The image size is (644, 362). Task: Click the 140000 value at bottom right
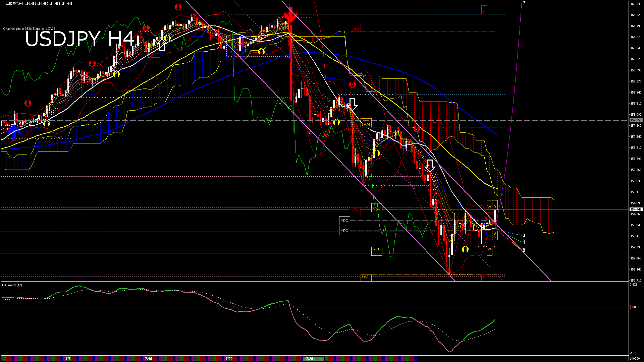pyautogui.click(x=635, y=359)
